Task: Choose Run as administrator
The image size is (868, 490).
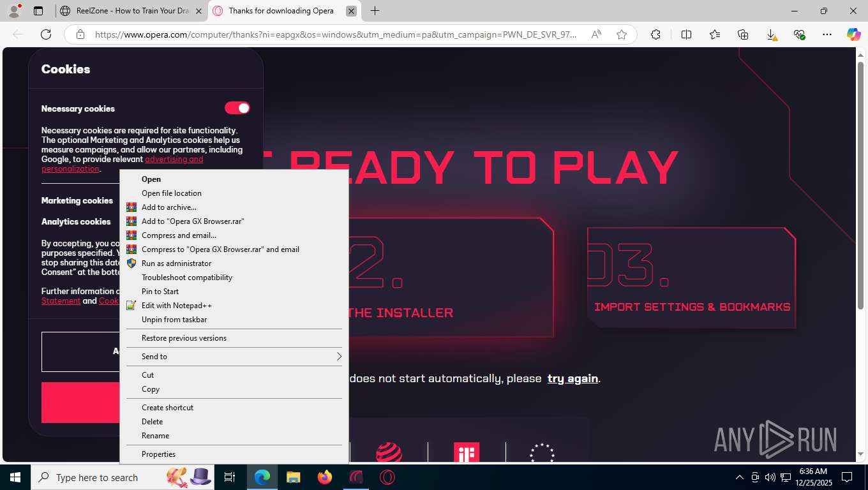Action: [234, 264]
